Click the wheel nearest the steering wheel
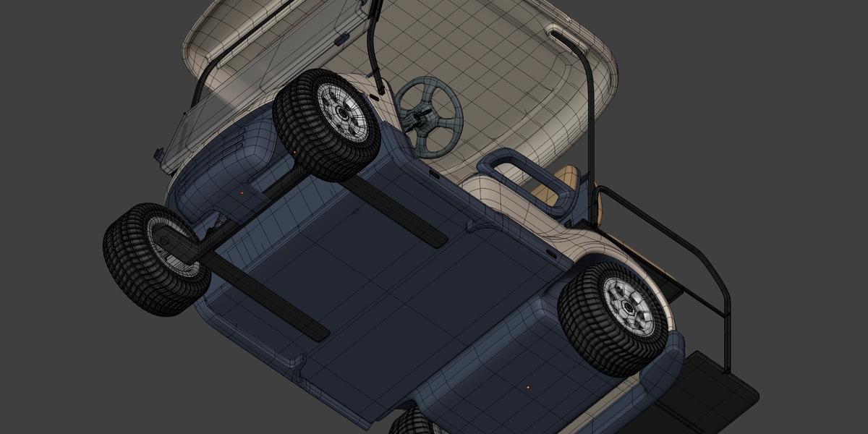868x434 pixels. point(327,124)
